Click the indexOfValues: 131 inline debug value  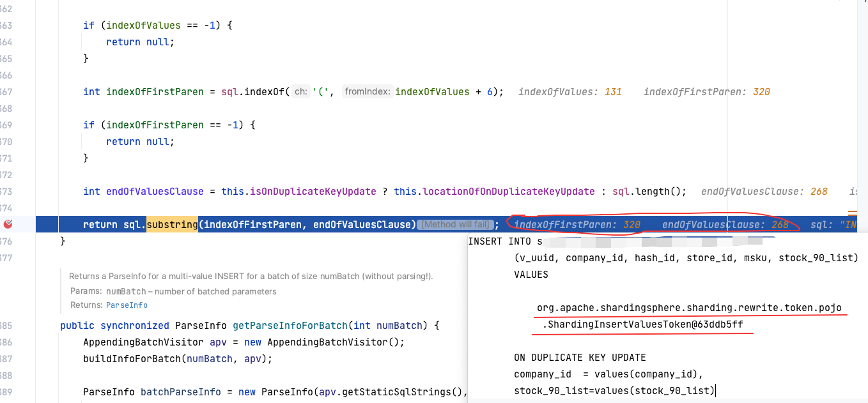point(570,92)
